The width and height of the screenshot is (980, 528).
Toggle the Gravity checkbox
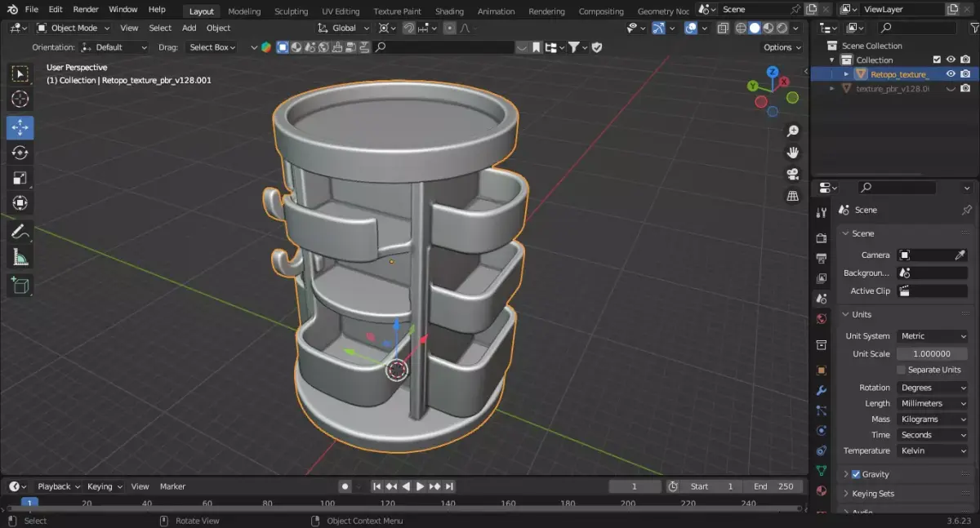856,474
